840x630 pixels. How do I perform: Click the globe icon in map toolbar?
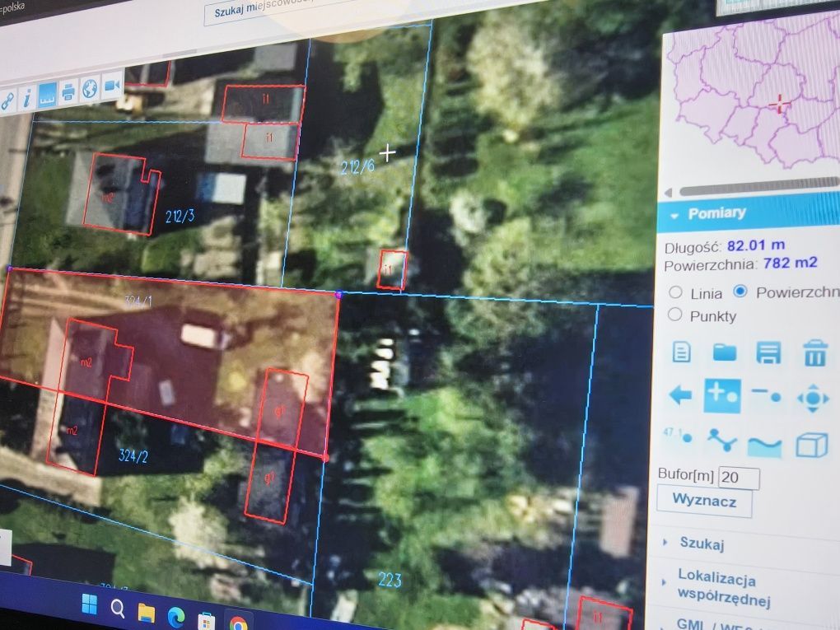point(90,89)
